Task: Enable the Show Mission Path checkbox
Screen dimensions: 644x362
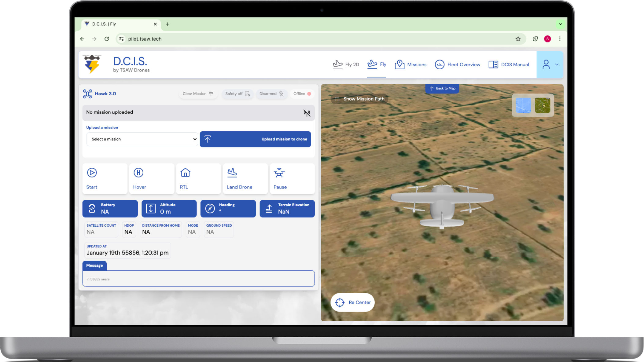Action: click(337, 99)
